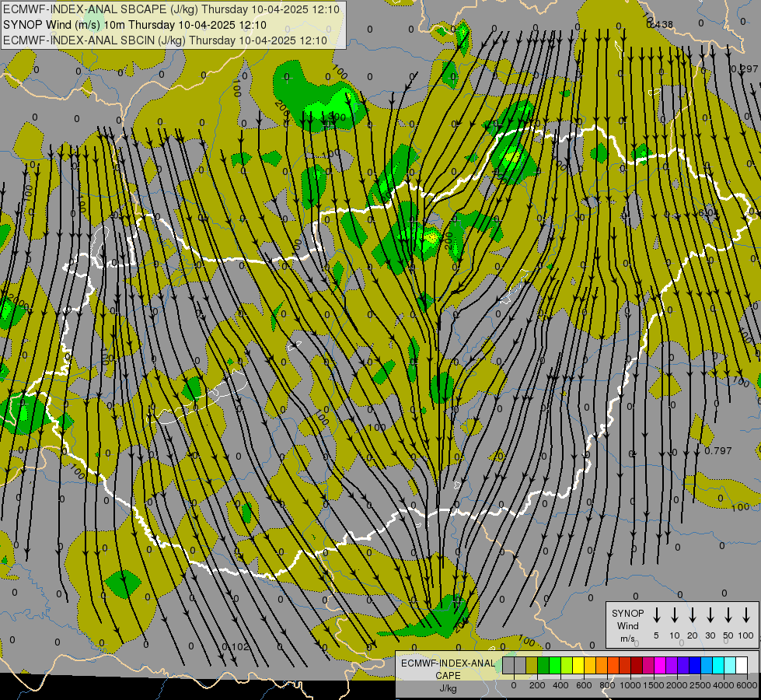Click the 'CAPE' word in color legend
This screenshot has height=700, width=761.
[448, 676]
